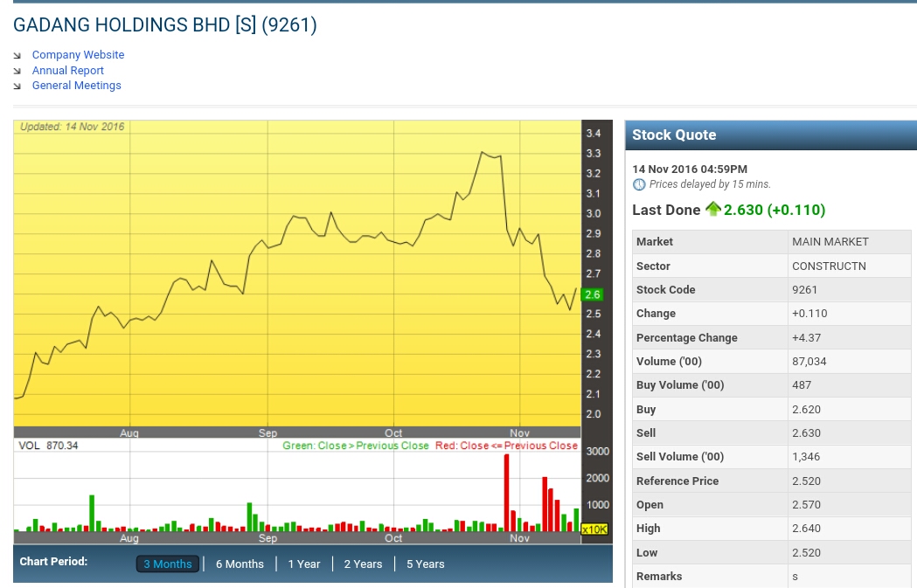Click the Volume value 87,034
The width and height of the screenshot is (917, 588).
click(809, 361)
